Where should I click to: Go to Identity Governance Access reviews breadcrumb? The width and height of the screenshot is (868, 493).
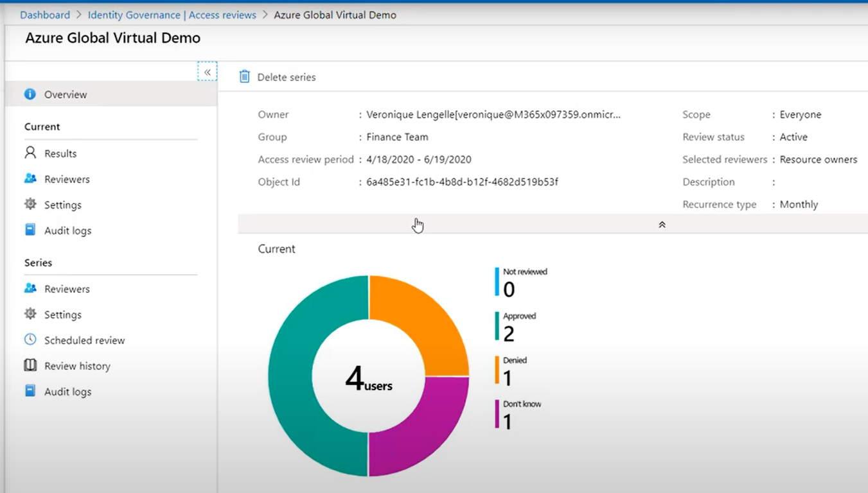point(172,15)
